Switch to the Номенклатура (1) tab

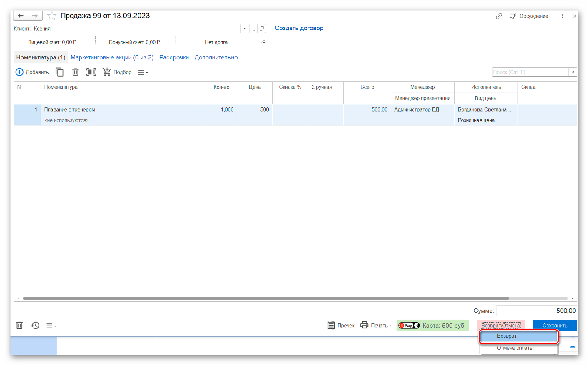click(41, 57)
